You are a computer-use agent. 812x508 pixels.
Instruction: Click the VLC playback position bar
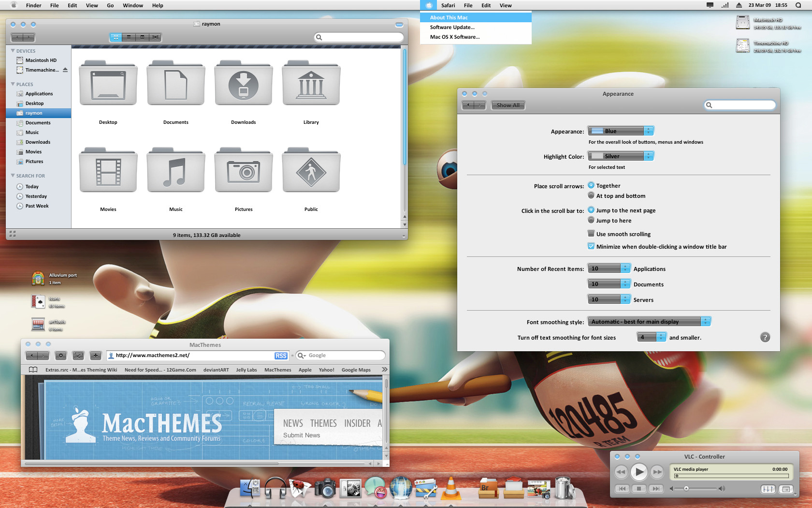pos(731,476)
